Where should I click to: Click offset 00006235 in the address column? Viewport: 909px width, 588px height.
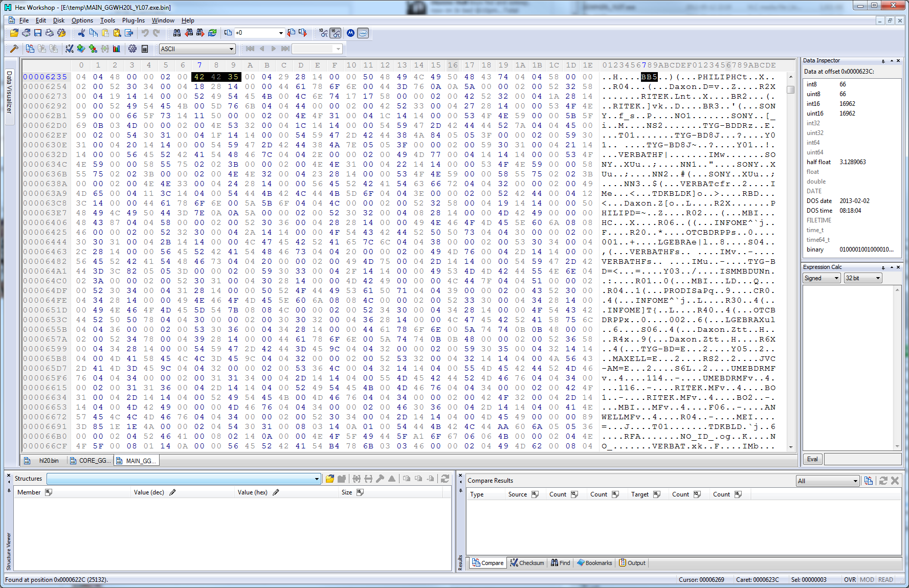click(45, 77)
